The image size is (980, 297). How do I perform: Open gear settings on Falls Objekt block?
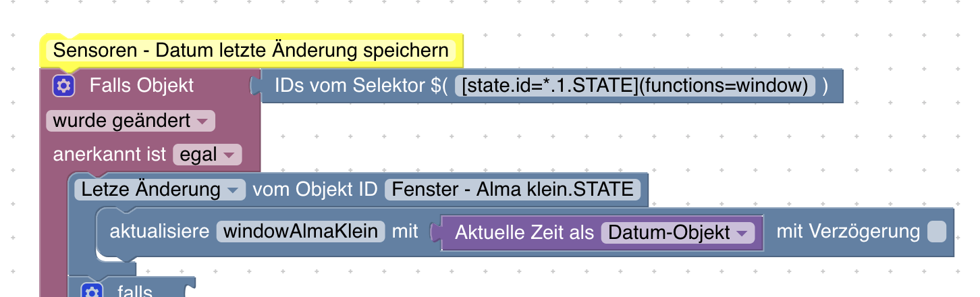(63, 86)
